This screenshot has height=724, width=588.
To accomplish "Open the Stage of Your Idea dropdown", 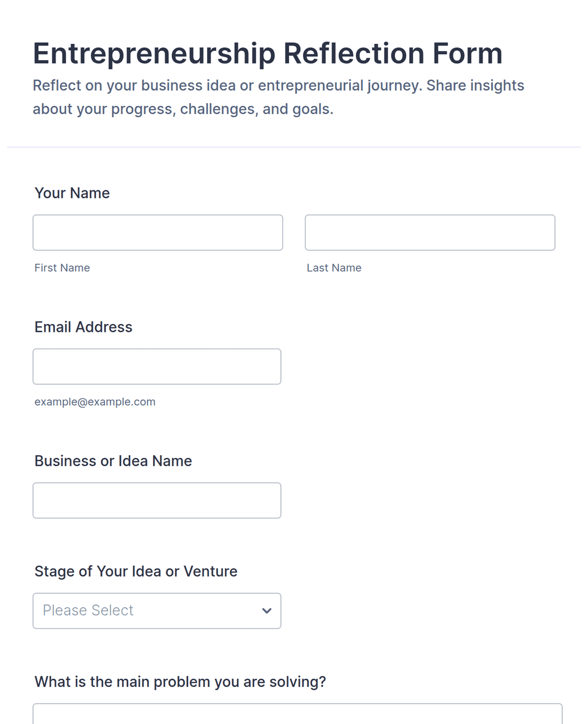I will pyautogui.click(x=157, y=611).
